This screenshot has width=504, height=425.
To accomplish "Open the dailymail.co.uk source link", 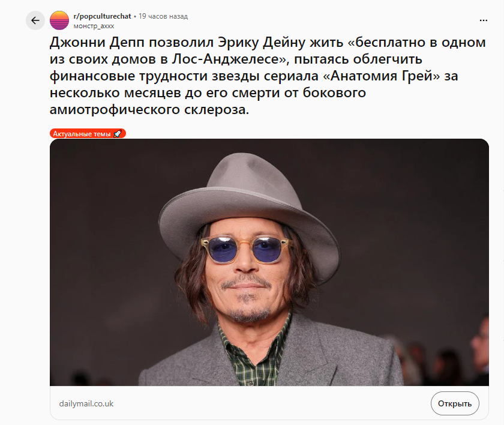I will [86, 404].
